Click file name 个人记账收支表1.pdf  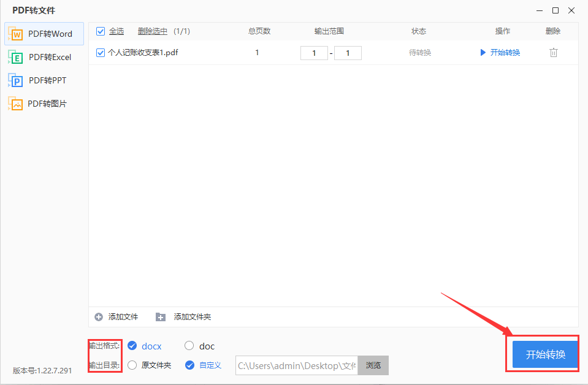click(143, 53)
